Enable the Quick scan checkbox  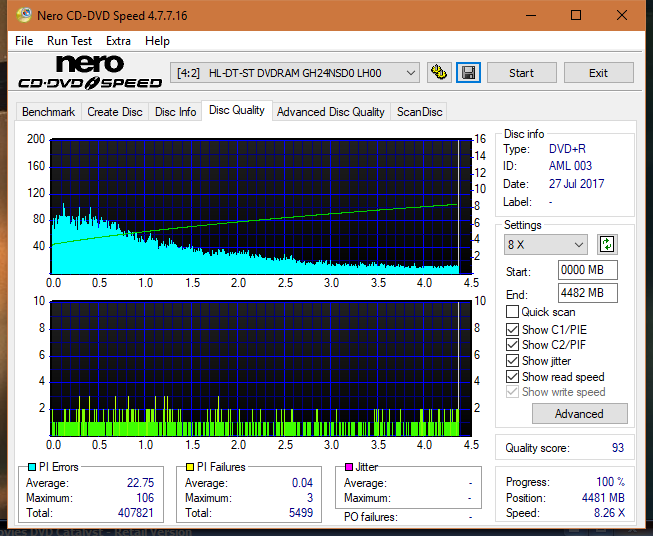click(x=512, y=312)
